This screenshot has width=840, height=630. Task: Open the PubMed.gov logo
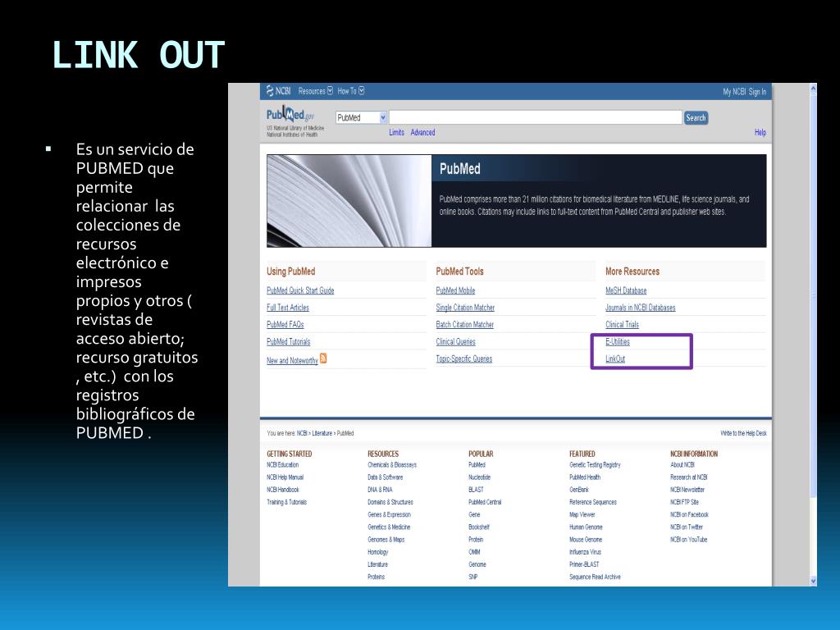(x=290, y=115)
